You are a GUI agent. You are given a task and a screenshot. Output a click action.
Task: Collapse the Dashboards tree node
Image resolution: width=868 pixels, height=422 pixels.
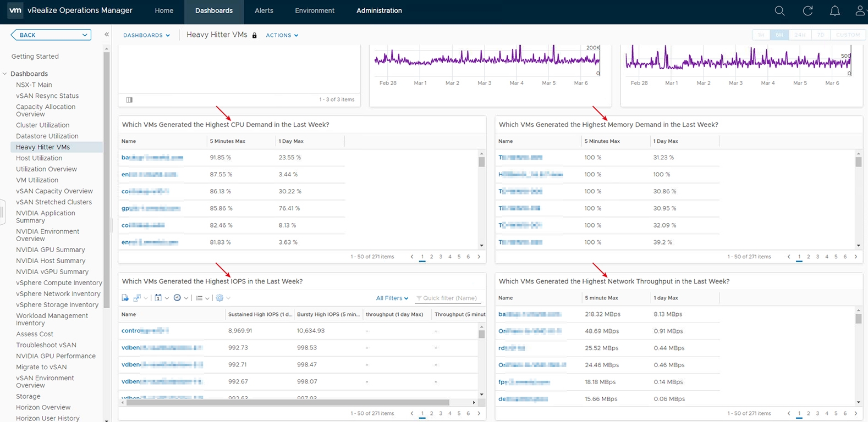[x=5, y=74]
